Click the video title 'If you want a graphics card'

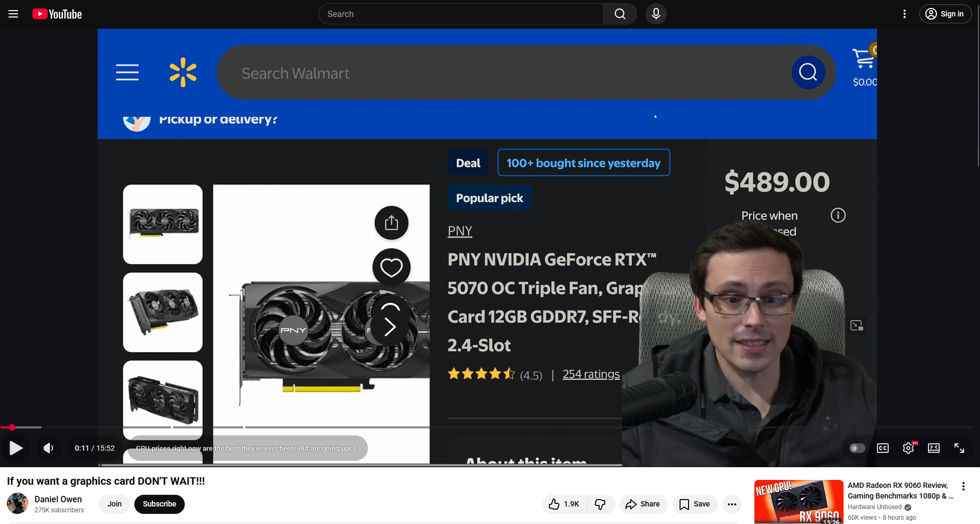point(106,481)
